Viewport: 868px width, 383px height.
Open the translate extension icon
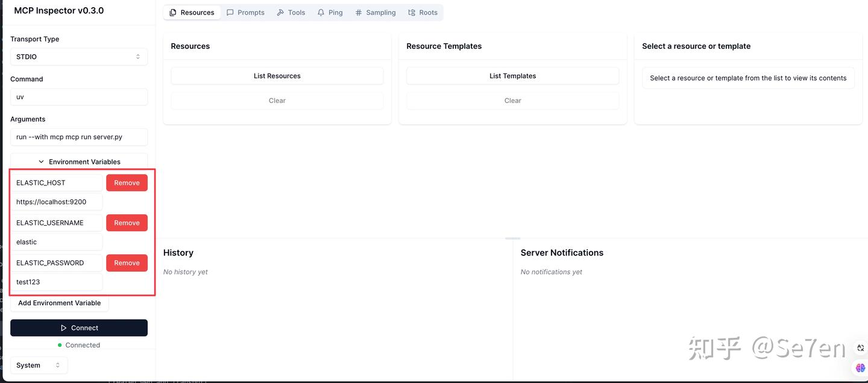click(860, 347)
